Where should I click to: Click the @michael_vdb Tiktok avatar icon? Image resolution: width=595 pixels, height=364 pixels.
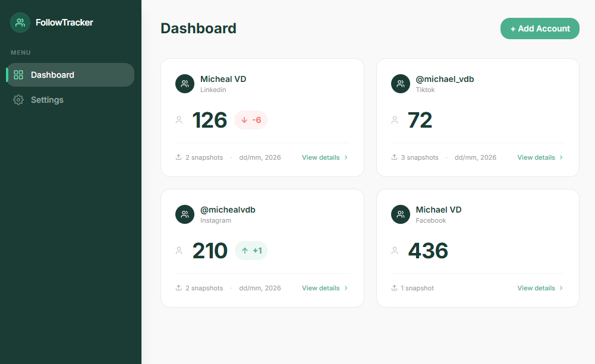point(401,84)
